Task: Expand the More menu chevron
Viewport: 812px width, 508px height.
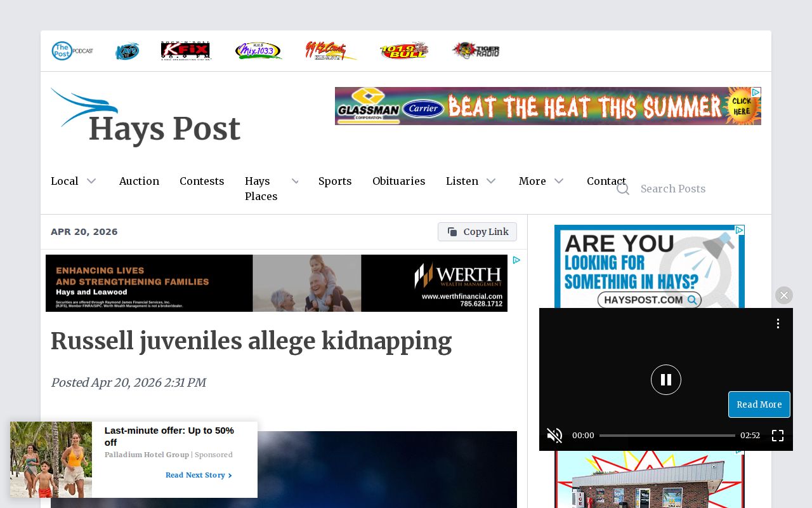Action: point(559,182)
